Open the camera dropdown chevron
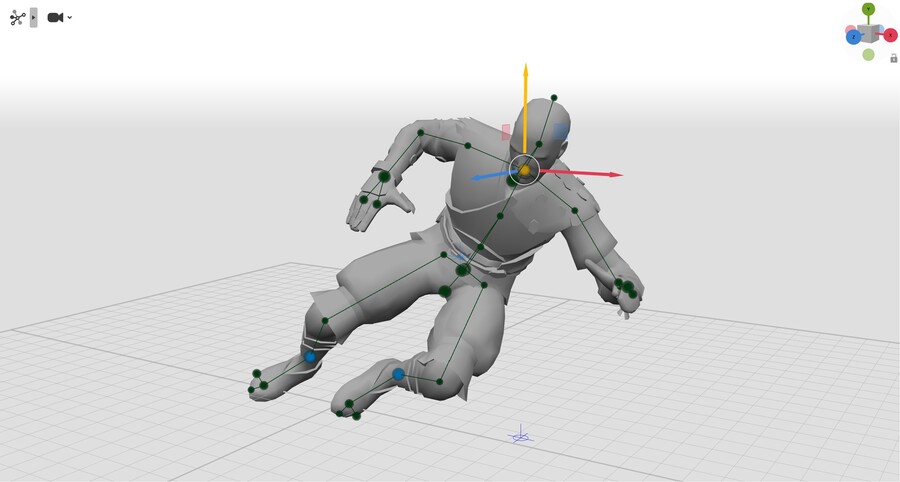 coord(69,18)
